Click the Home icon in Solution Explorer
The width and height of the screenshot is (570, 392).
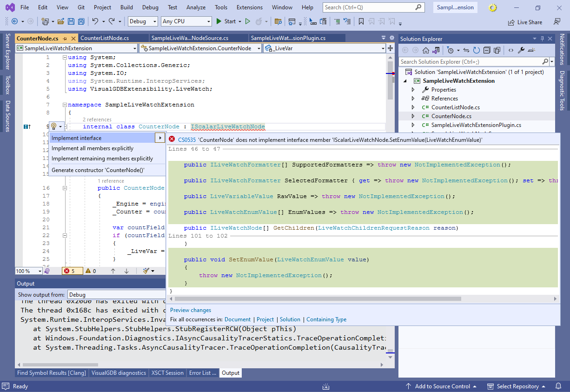click(425, 50)
